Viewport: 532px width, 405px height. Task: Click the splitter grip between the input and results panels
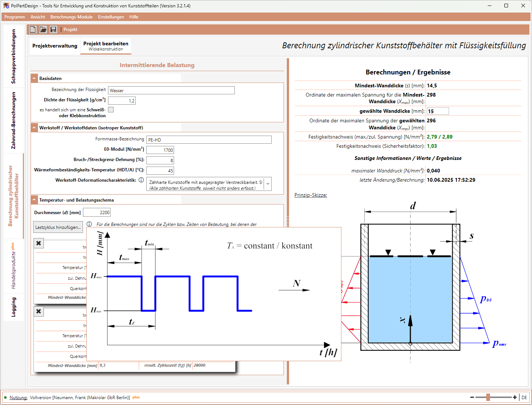click(x=288, y=221)
